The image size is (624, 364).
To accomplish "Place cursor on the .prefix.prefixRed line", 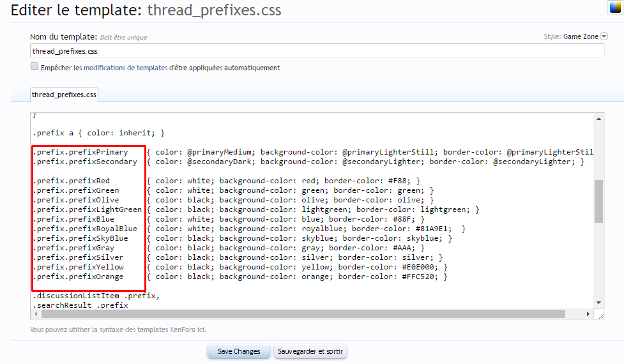I will point(255,181).
